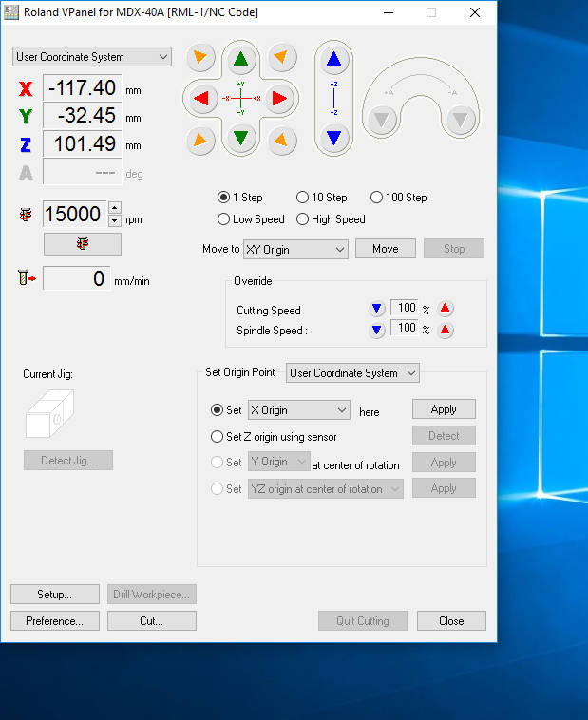Screen dimensions: 588x720
Task: Click the Z coordinate value 101.49
Action: [x=83, y=143]
